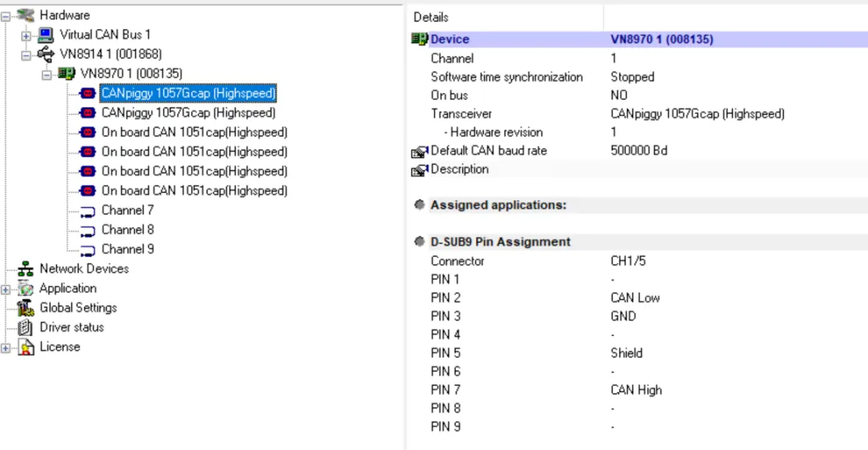Click the CH1/5 connector value
Screen dimensions: 868x450
click(628, 260)
